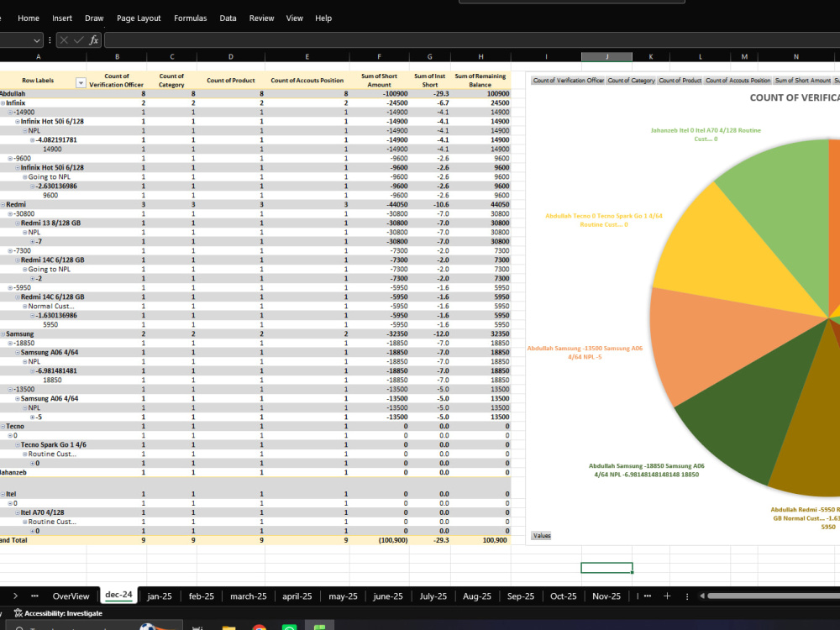This screenshot has height=630, width=840.
Task: Click the -100900 Sum of Short Amount cell
Action: click(x=380, y=94)
